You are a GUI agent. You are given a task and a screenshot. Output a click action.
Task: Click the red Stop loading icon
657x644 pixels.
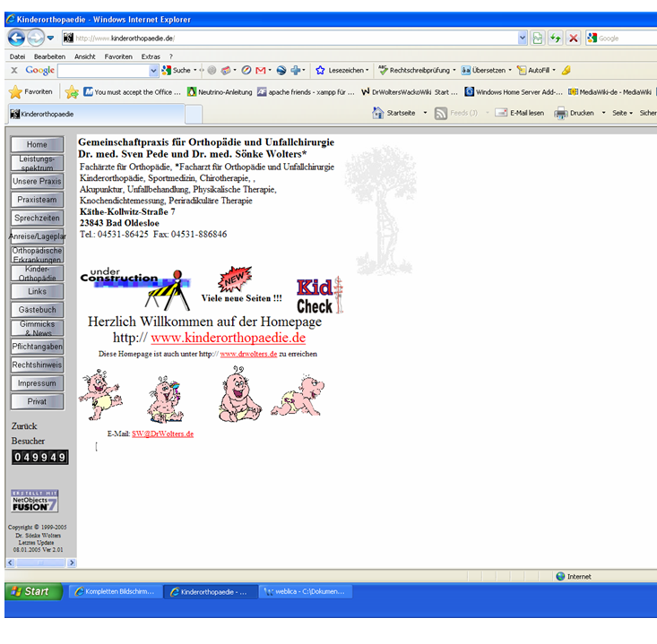point(573,38)
